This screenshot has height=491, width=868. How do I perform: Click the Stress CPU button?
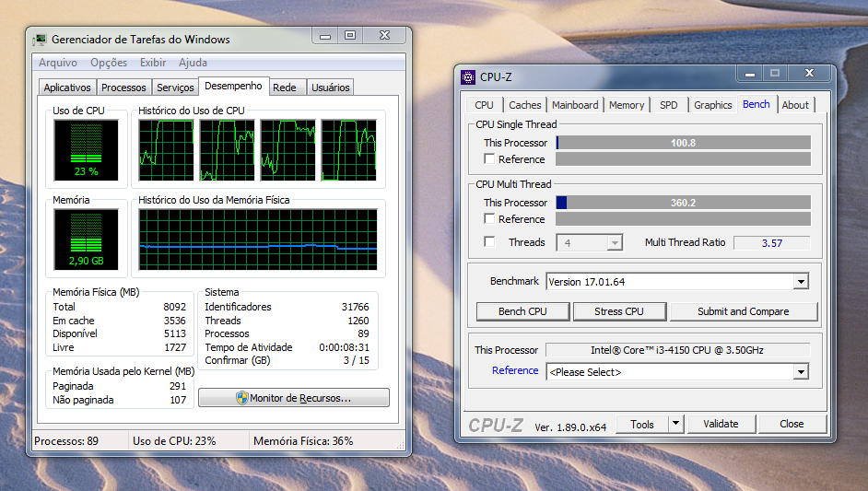(619, 311)
